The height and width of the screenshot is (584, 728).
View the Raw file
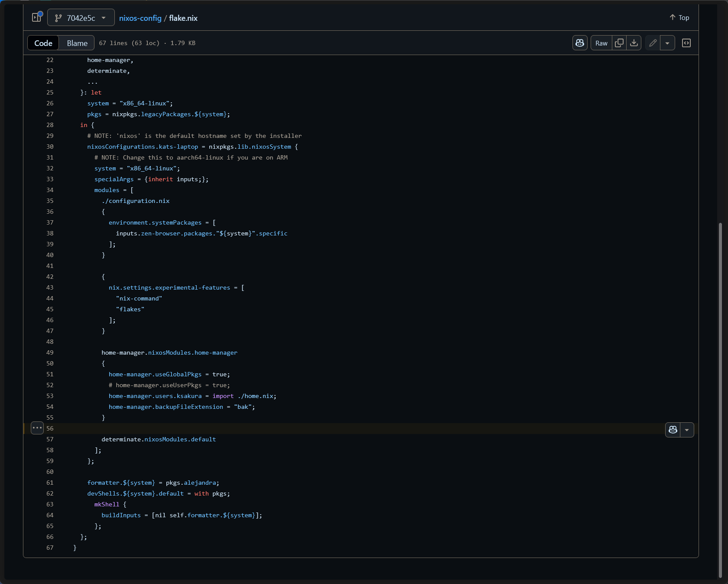click(601, 43)
